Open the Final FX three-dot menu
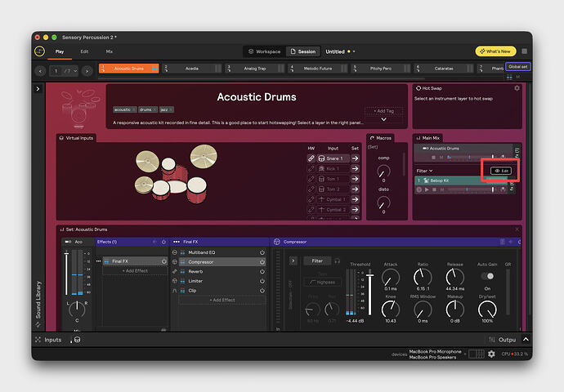 click(177, 242)
